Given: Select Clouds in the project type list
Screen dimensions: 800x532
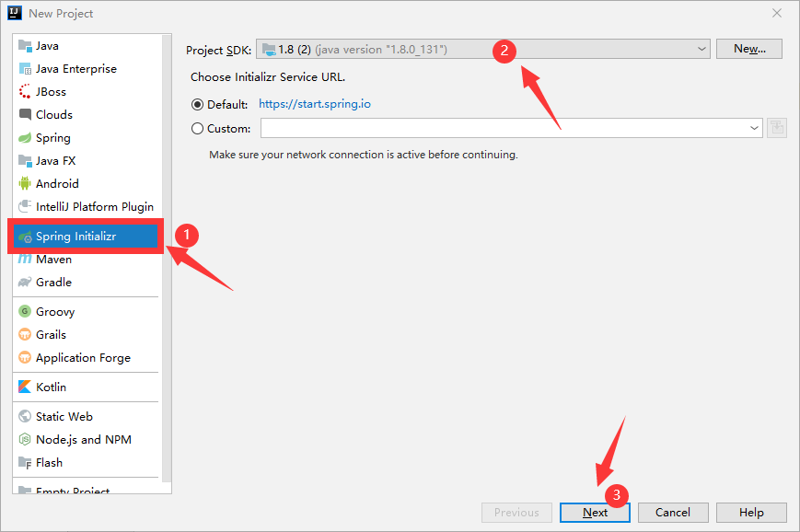Looking at the screenshot, I should 86,114.
